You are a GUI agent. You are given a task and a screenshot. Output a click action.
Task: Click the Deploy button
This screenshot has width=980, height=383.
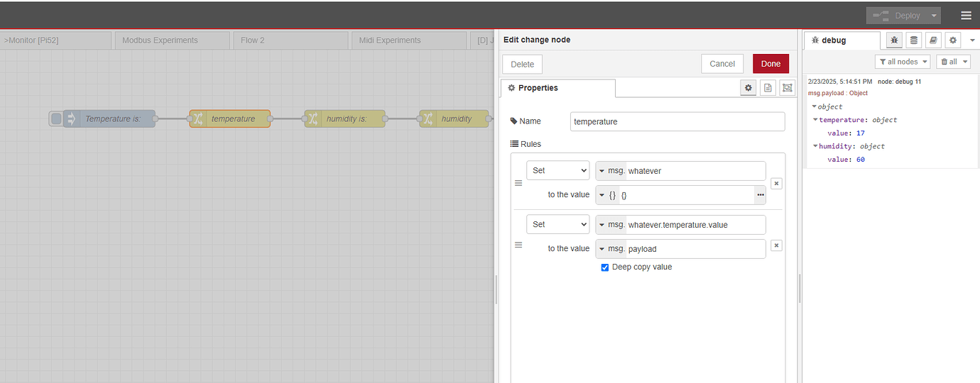897,15
